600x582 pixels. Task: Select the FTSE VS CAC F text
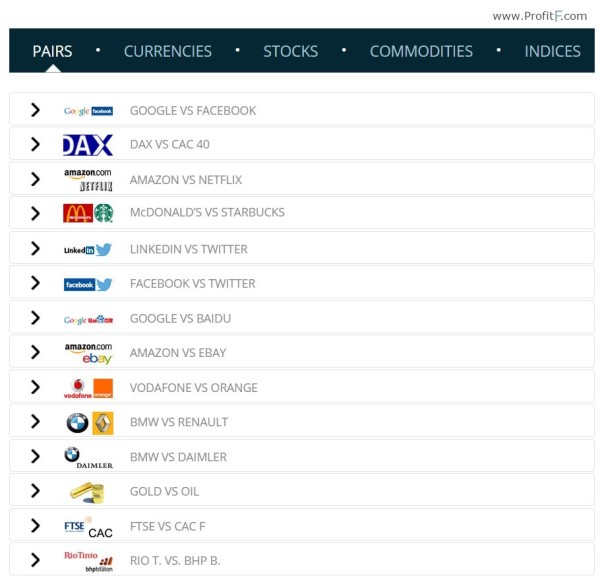pos(167,527)
